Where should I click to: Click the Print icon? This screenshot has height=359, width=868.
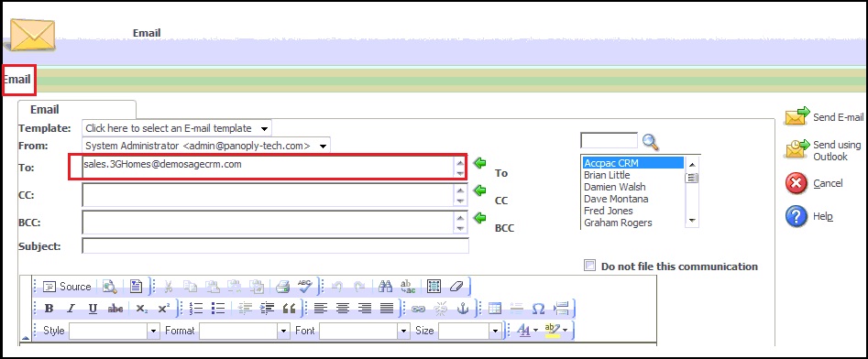(283, 287)
